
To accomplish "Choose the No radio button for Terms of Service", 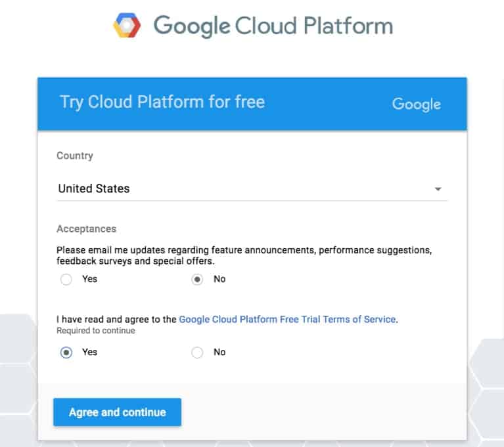I will click(x=197, y=352).
